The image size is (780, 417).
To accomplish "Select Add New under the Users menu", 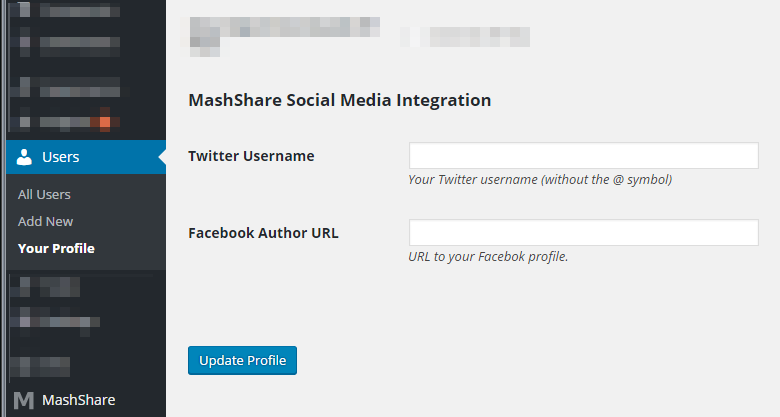I will [46, 221].
